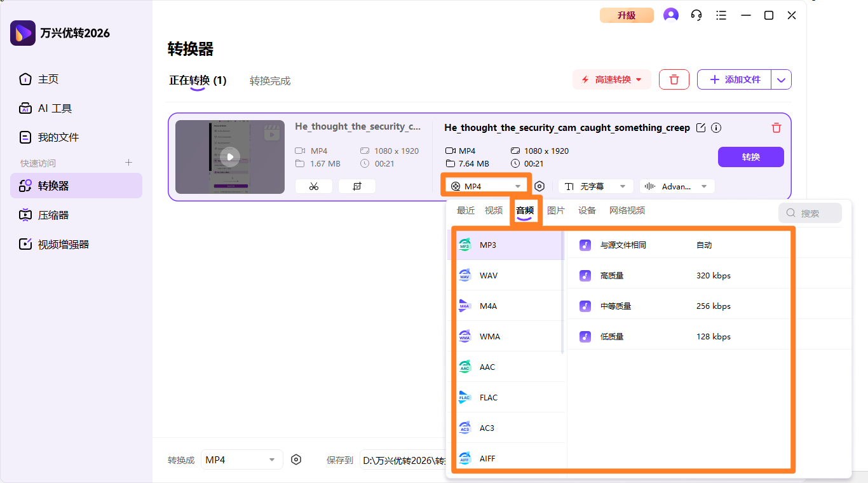Expand the 添加文件 dropdown arrow
The height and width of the screenshot is (483, 868).
click(x=782, y=79)
